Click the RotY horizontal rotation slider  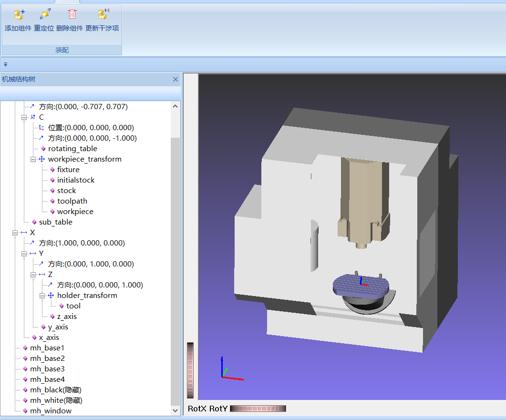[258, 409]
